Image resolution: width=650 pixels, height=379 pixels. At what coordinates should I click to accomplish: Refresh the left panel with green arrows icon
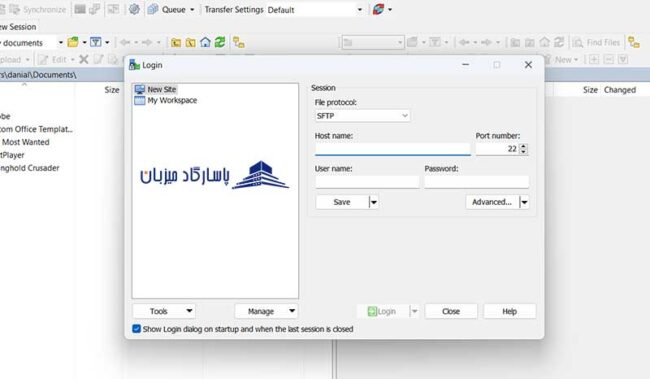[220, 42]
